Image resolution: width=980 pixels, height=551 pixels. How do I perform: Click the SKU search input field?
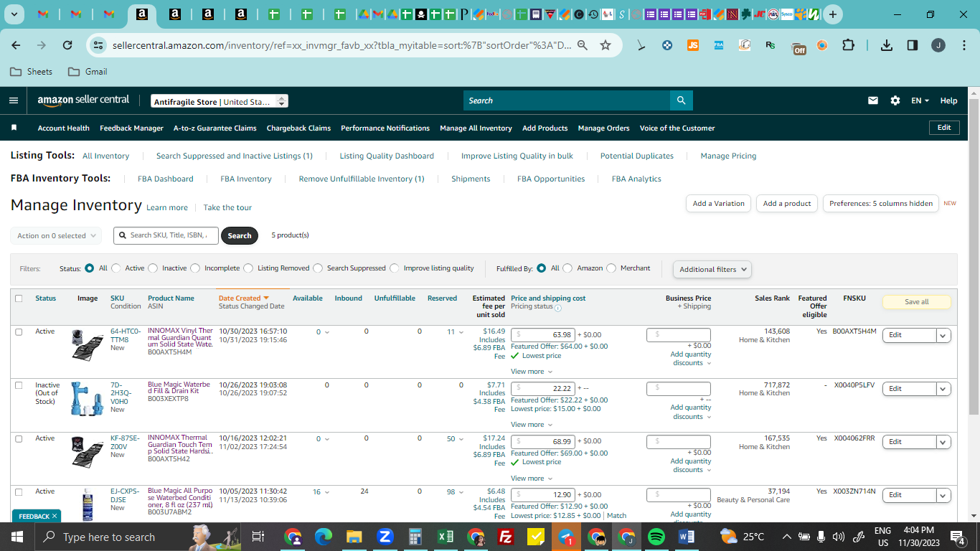[166, 235]
